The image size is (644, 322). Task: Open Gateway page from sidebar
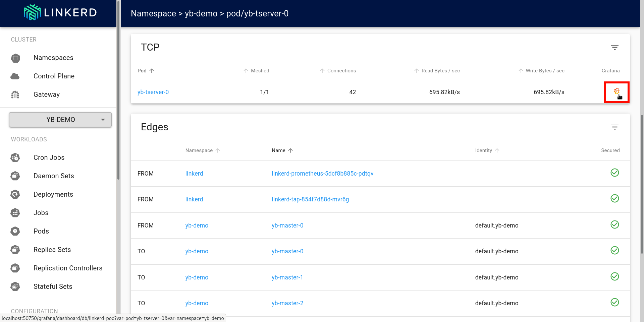pyautogui.click(x=47, y=94)
